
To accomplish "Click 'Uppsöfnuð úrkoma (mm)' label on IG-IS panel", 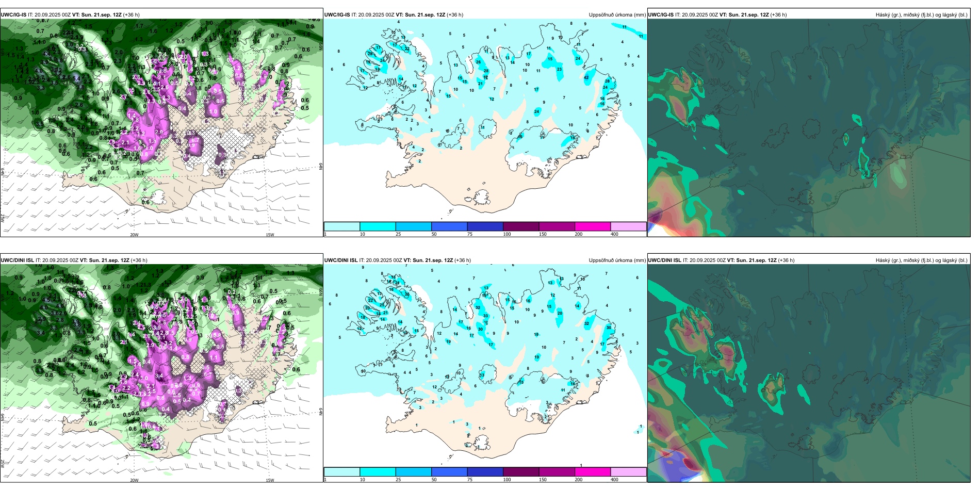I will (x=617, y=15).
